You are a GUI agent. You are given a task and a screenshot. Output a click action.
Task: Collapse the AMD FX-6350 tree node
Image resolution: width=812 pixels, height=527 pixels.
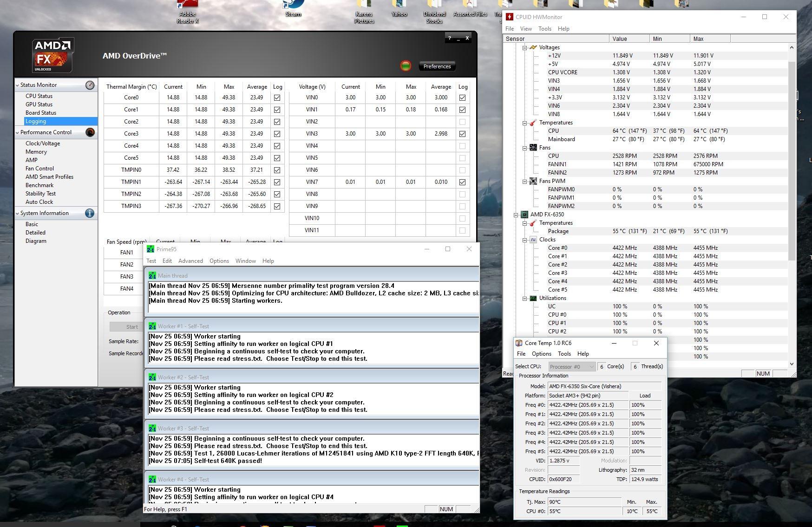516,215
